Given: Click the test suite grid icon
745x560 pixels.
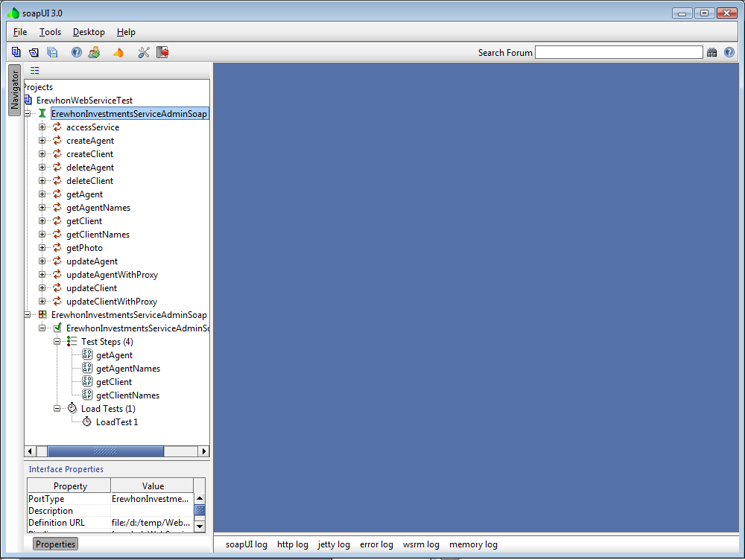Looking at the screenshot, I should point(42,314).
